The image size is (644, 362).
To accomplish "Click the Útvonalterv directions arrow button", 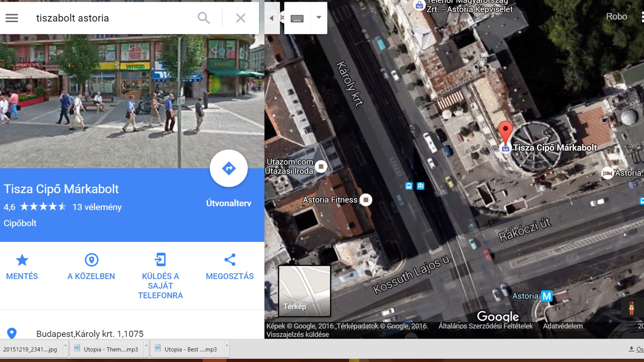I will (x=228, y=168).
